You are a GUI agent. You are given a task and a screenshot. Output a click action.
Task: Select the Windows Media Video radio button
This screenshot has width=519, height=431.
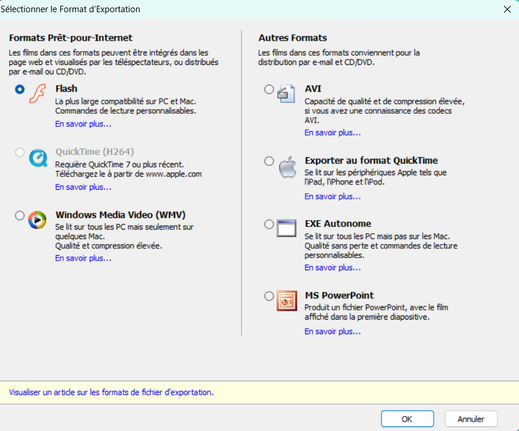20,215
